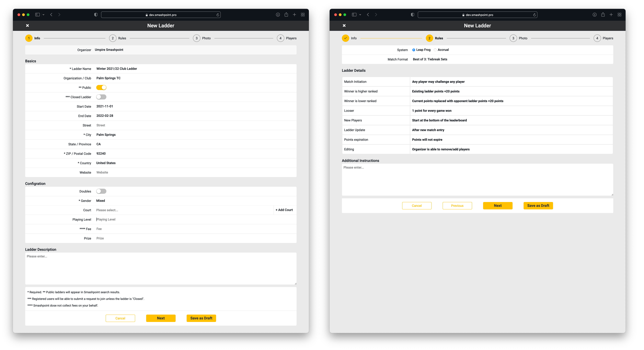Viewport: 644px width, 350px height.
Task: Click share icon in right browser
Action: pyautogui.click(x=603, y=14)
